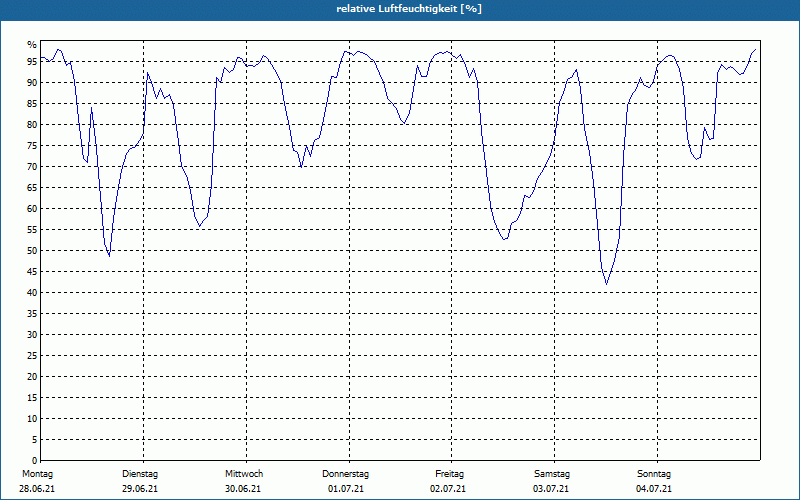This screenshot has height=500, width=800.
Task: Click the y-axis value 80
Action: 32,124
